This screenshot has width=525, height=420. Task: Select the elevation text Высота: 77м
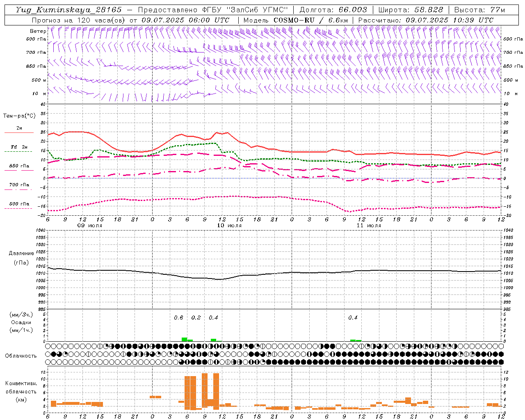pos(479,10)
